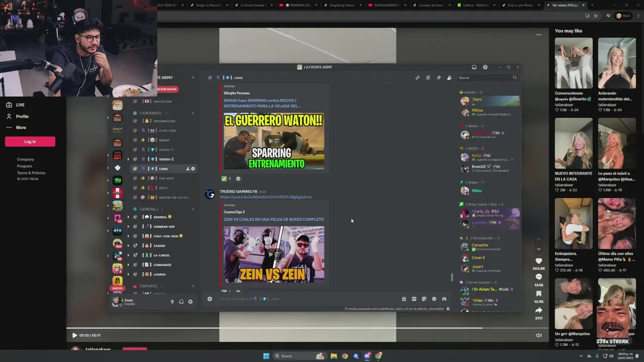Open sticker picker in Discord message bar

click(x=424, y=299)
